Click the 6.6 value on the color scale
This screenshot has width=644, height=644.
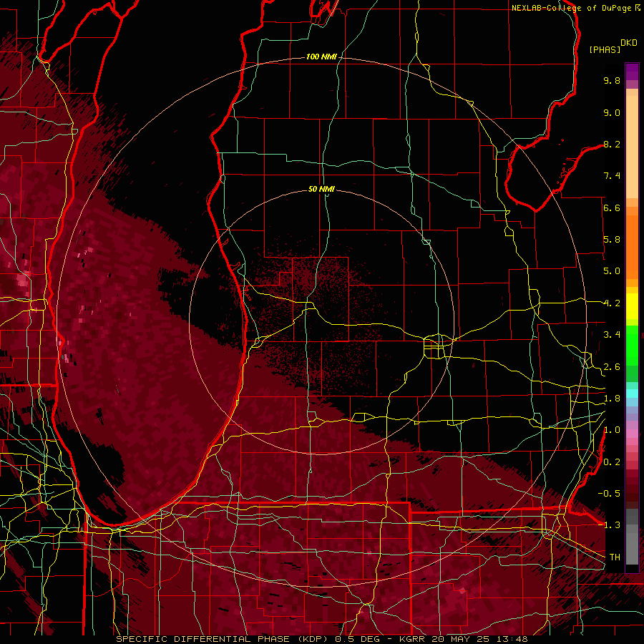[612, 208]
